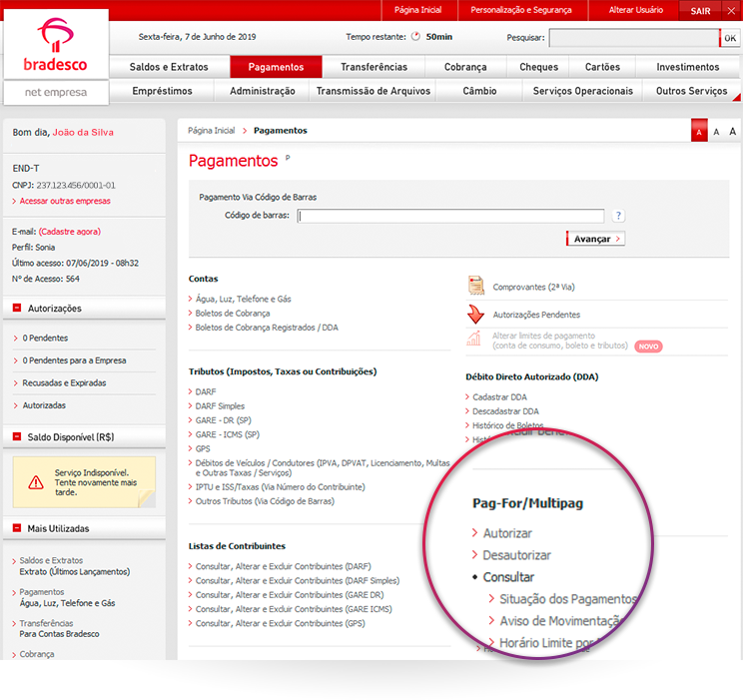Viewport: 743px width, 700px height.
Task: Open Para Contas Bradesco shortcut
Action: (x=59, y=634)
